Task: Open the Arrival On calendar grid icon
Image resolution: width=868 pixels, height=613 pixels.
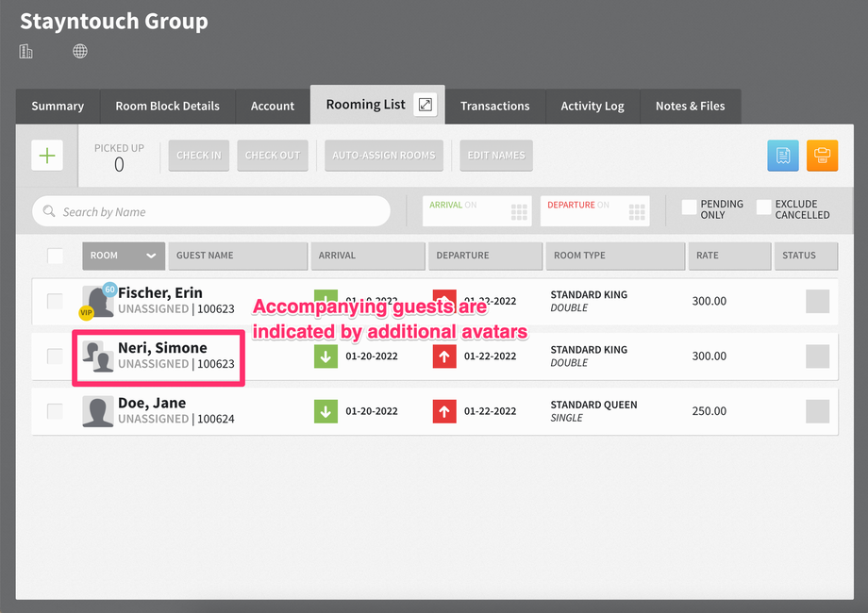Action: point(519,212)
